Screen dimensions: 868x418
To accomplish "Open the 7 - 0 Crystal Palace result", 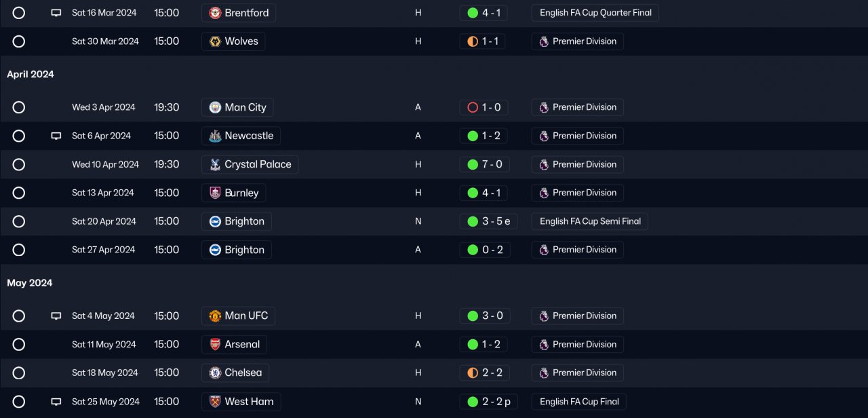I will (x=484, y=164).
